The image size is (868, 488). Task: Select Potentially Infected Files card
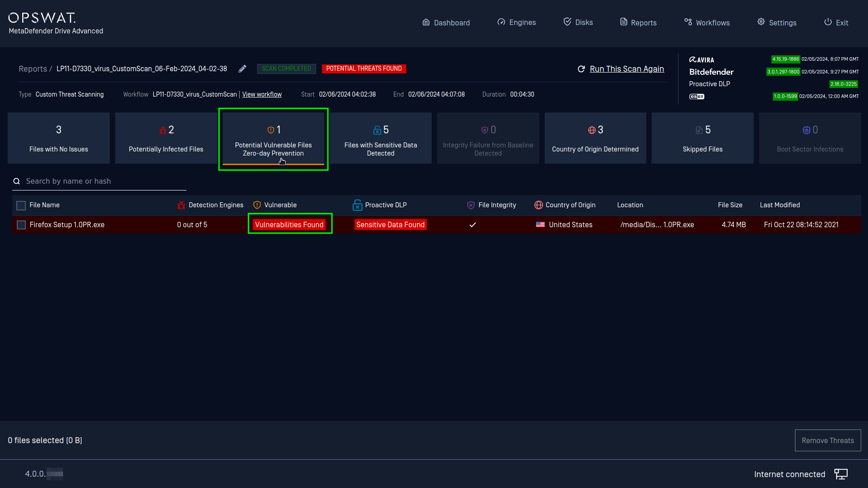pos(166,138)
